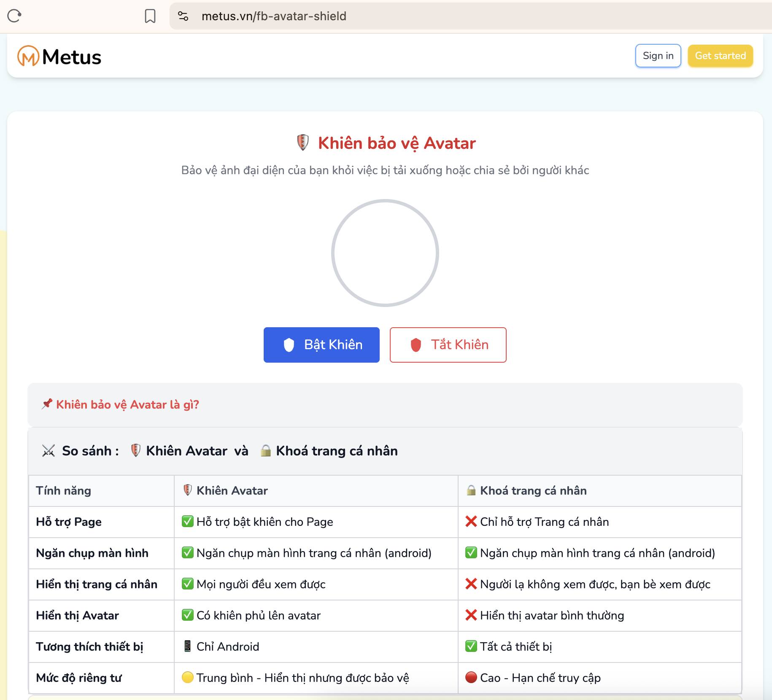Viewport: 772px width, 700px height.
Task: Click the 'Ngăn chụp màn hình' row label
Action: (92, 553)
